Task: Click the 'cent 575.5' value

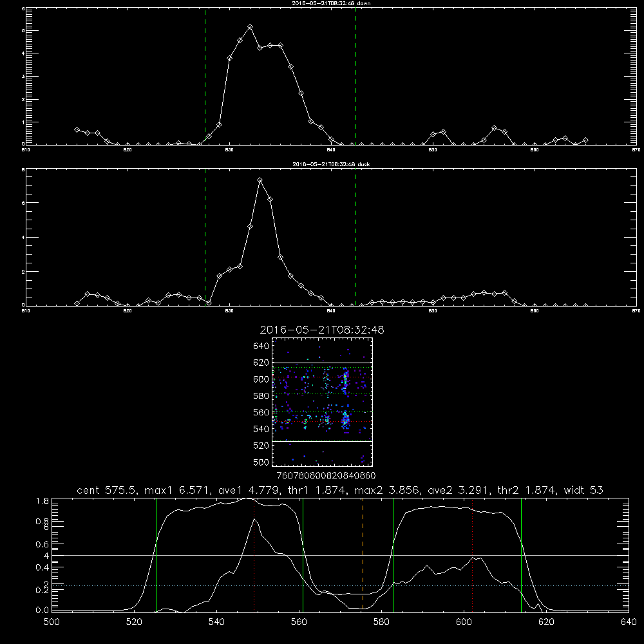Action: click(x=107, y=490)
